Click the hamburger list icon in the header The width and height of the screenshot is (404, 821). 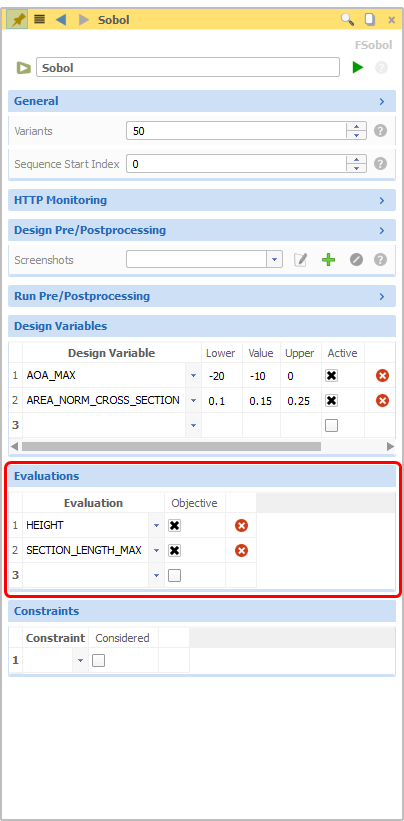click(39, 20)
